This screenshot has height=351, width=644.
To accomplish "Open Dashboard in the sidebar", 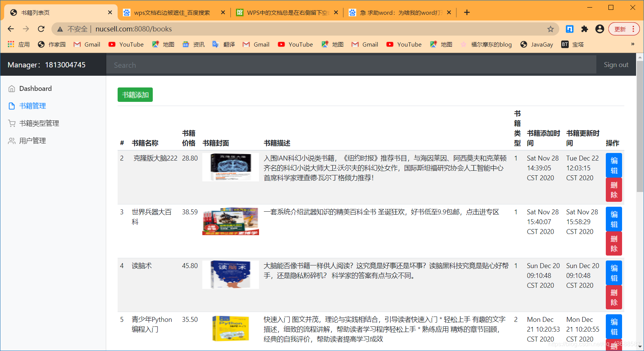I will click(x=35, y=89).
